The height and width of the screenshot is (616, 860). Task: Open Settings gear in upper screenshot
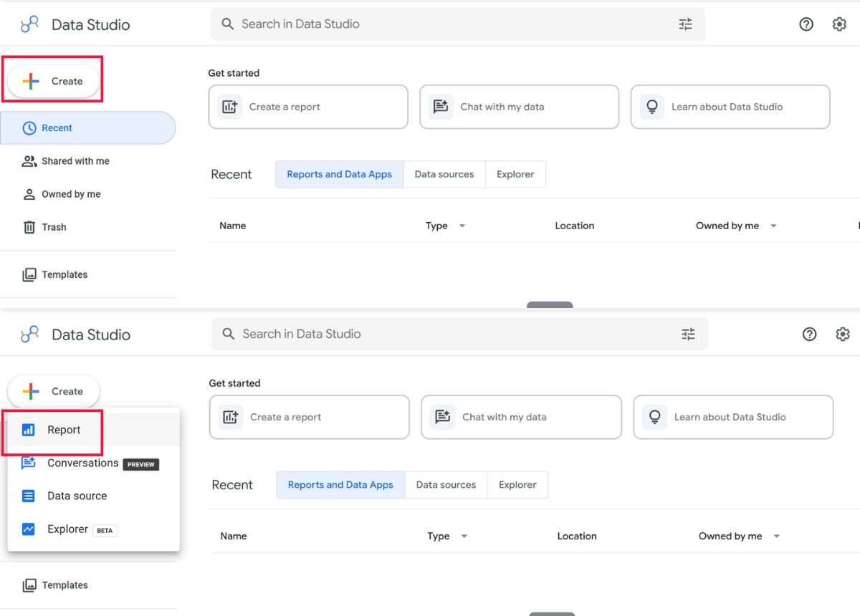(839, 24)
